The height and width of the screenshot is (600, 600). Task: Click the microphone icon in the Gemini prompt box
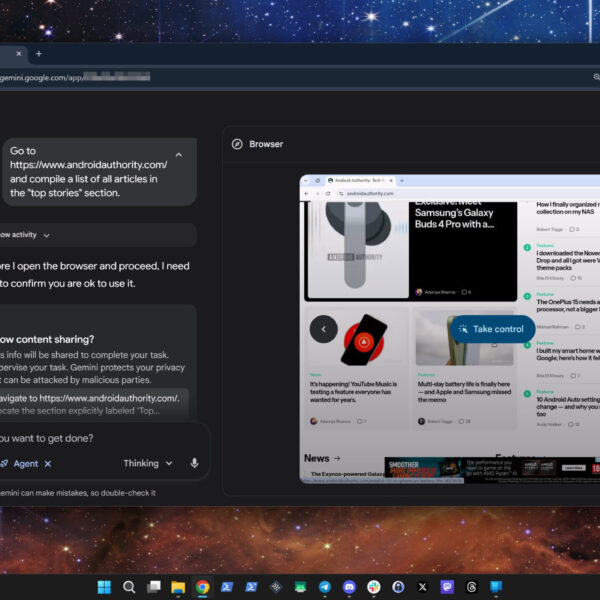pyautogui.click(x=194, y=463)
